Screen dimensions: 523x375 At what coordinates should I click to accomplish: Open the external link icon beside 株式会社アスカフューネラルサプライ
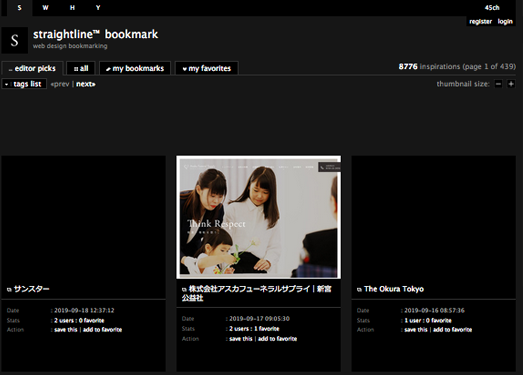(x=184, y=289)
